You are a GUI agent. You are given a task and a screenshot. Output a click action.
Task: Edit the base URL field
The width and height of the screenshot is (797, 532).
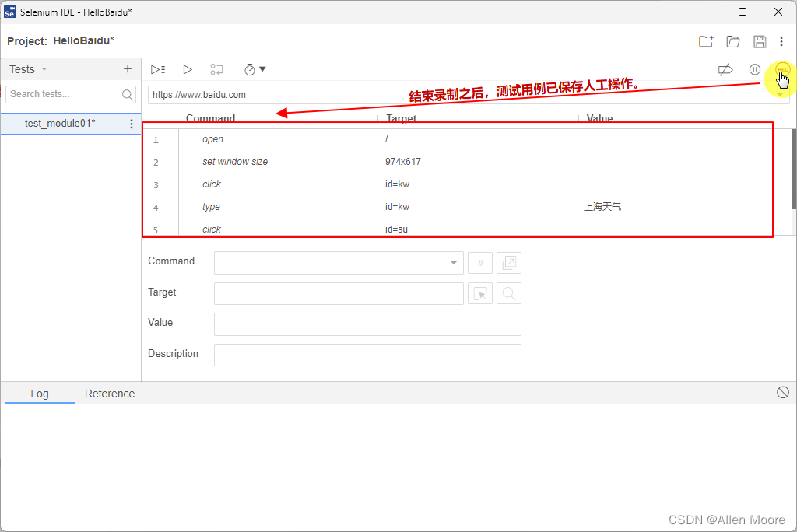[468, 95]
